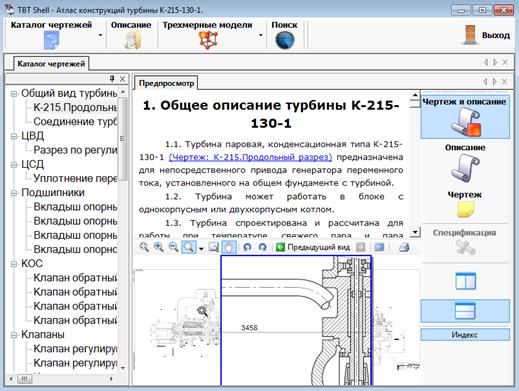Collapse the Общий вид турбины tree node
The image size is (519, 391).
(x=14, y=94)
